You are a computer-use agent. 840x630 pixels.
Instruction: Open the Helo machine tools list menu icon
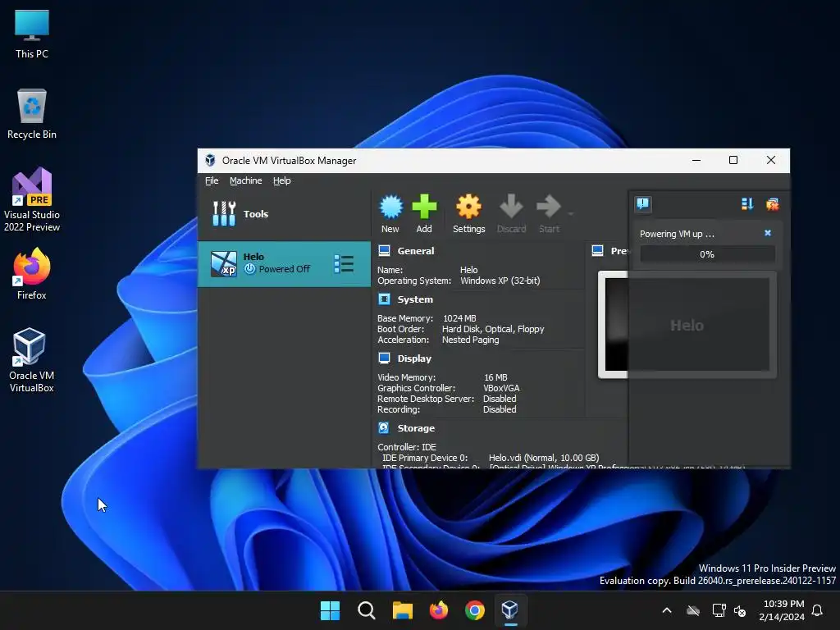344,263
